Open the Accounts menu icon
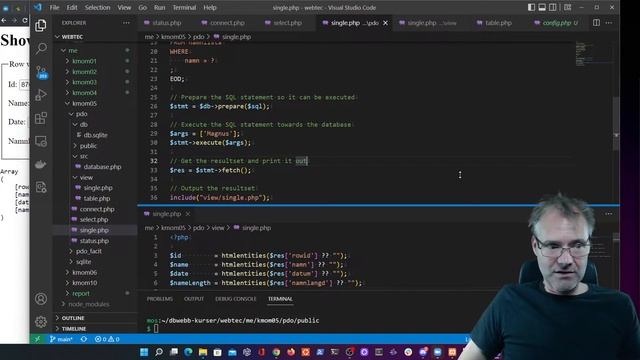 [x=40, y=299]
